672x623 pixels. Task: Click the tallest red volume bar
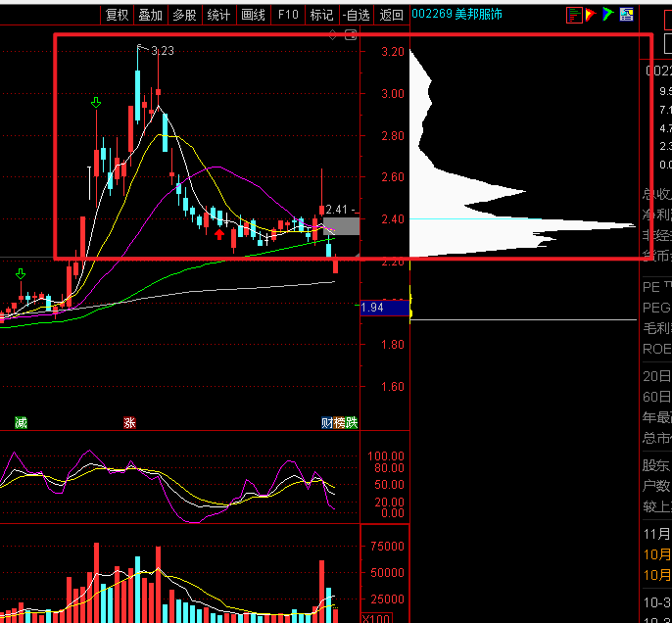[96, 583]
